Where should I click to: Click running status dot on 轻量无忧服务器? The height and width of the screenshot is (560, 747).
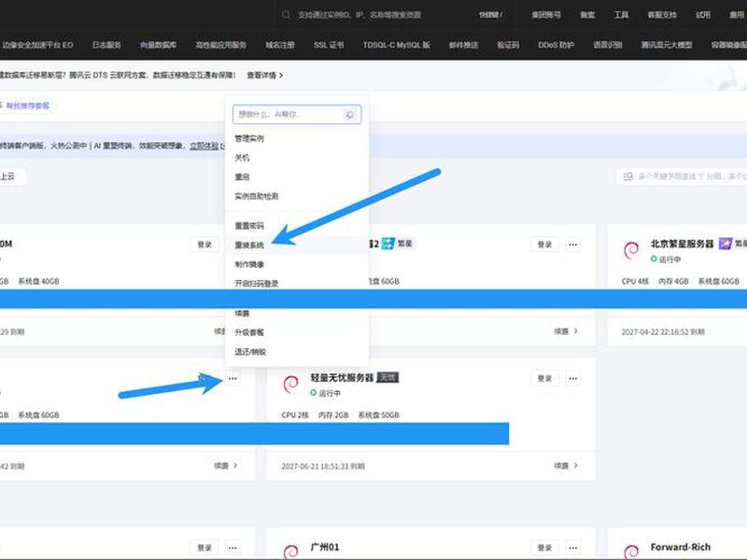[x=313, y=393]
